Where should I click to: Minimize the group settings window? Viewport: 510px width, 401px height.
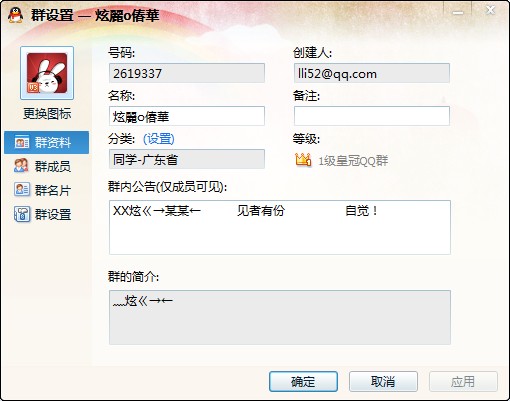point(458,11)
